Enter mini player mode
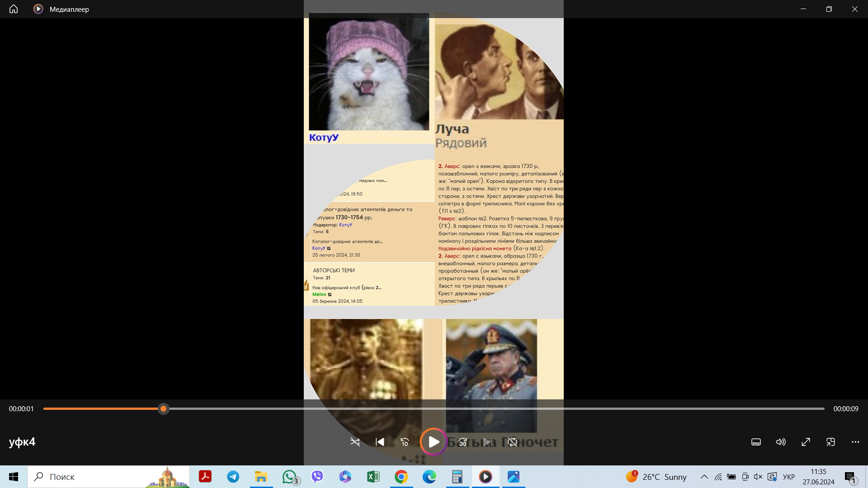 [x=830, y=442]
